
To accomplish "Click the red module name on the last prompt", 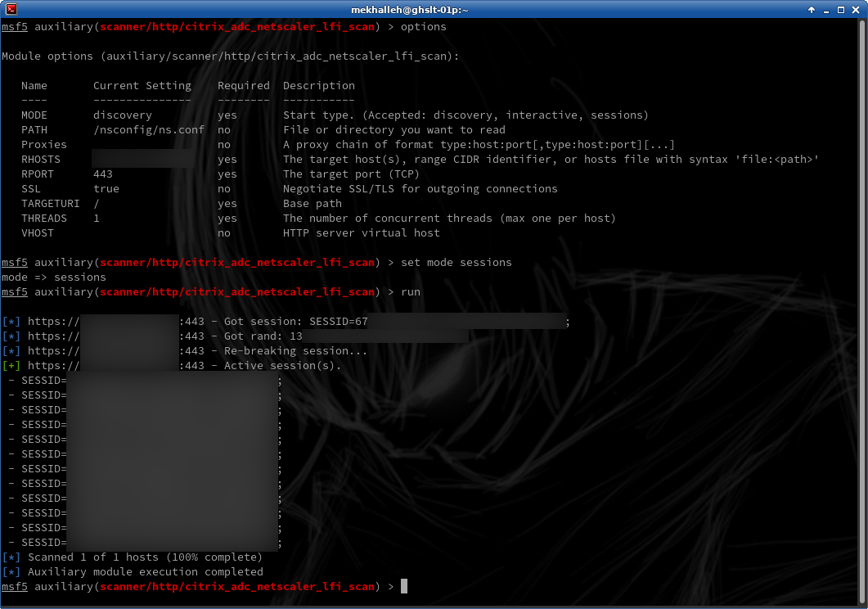I will tap(237, 587).
